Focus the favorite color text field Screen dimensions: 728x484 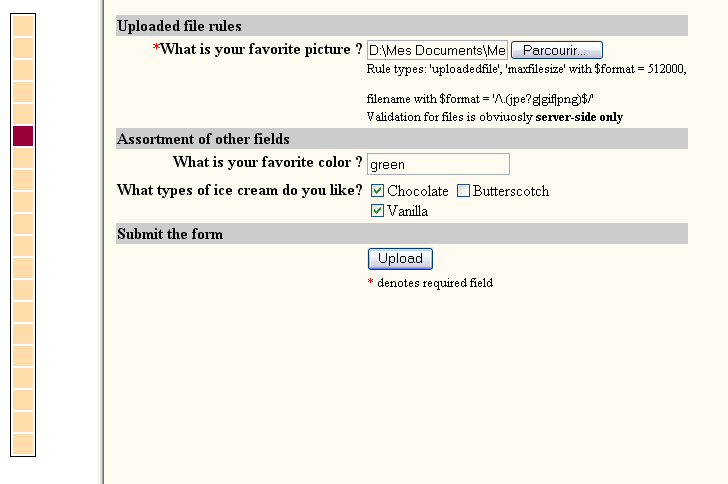point(438,164)
